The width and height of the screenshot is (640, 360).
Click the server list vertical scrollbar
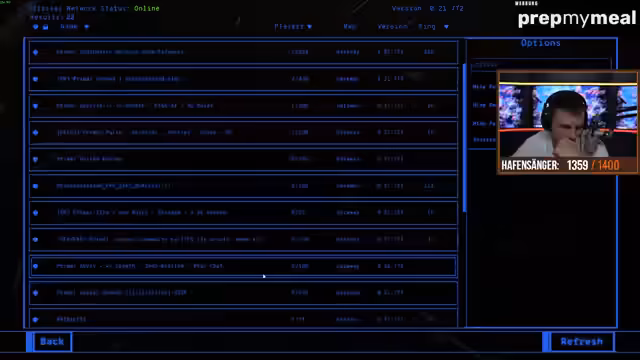464,138
